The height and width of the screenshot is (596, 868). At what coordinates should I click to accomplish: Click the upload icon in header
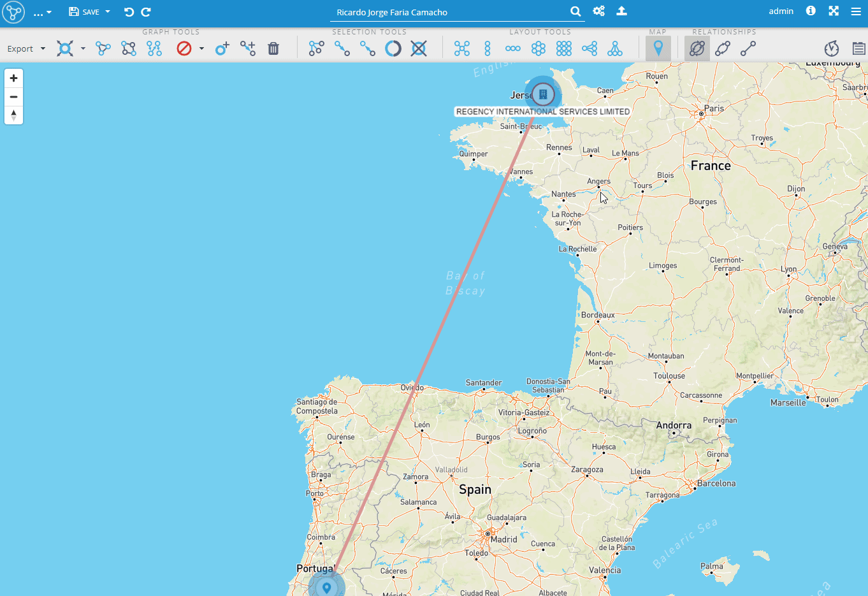pyautogui.click(x=621, y=11)
